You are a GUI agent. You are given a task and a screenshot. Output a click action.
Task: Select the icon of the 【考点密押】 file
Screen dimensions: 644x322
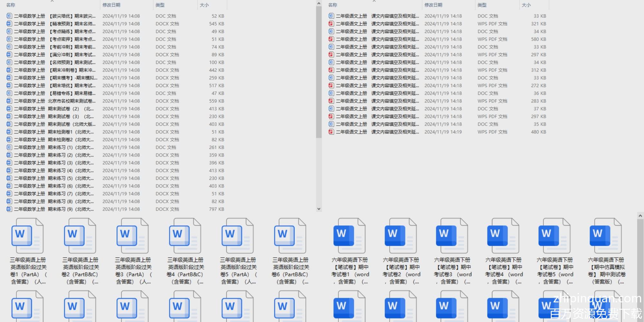[9, 39]
